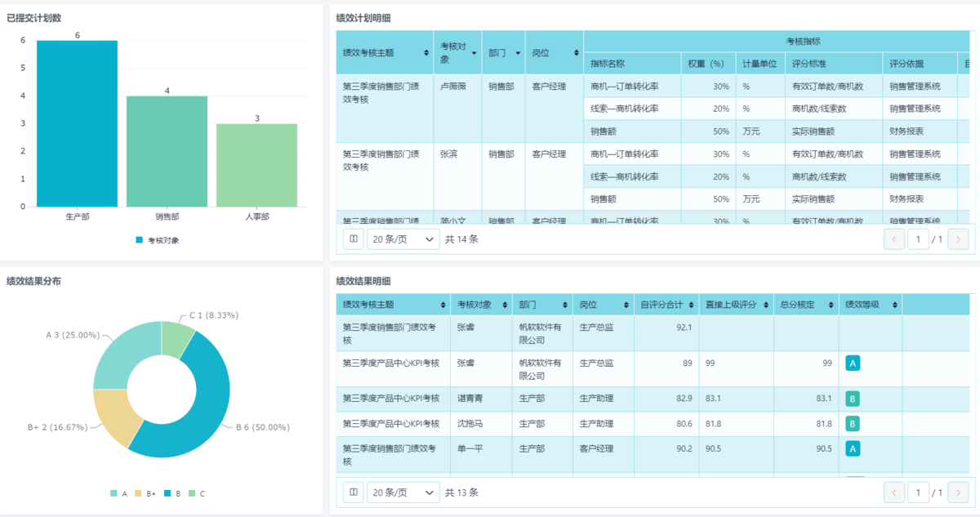The height and width of the screenshot is (517, 980).
Task: Sort results by 绩效等级 column
Action: tap(894, 305)
